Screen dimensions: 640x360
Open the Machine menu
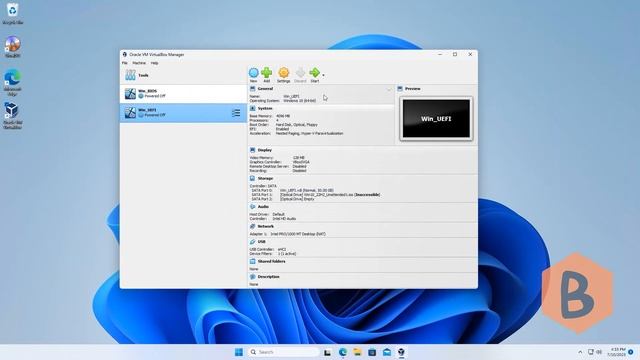point(139,63)
